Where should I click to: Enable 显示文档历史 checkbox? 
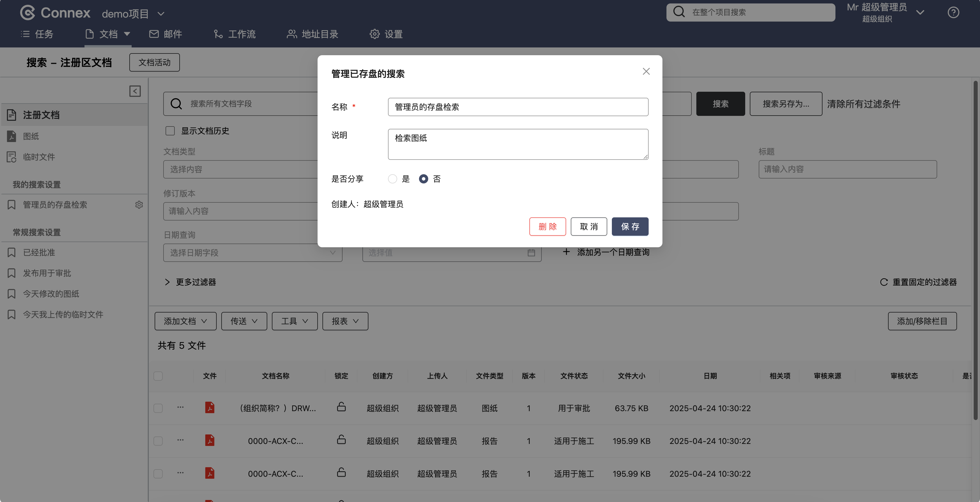click(170, 131)
